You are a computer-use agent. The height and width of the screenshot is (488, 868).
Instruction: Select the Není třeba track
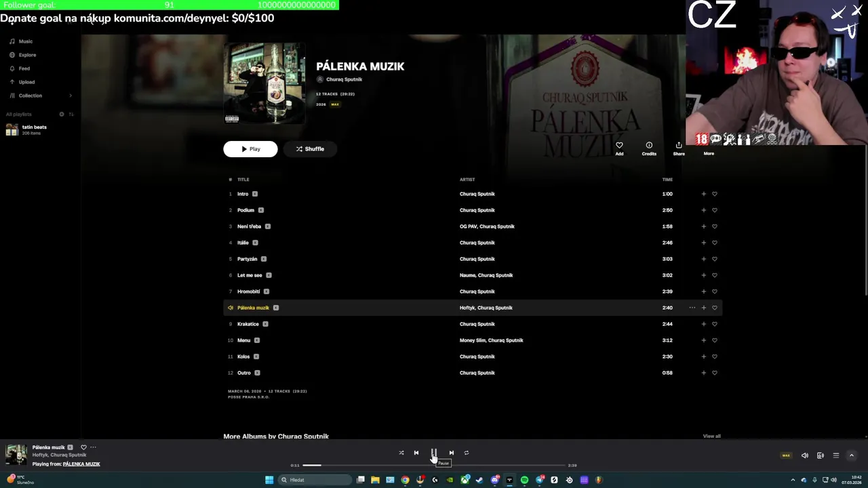point(249,226)
